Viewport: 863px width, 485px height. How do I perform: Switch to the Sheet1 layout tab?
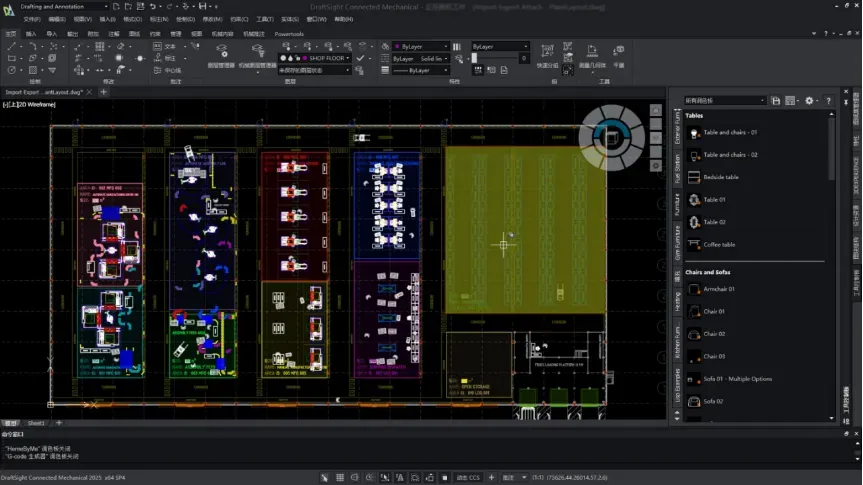pyautogui.click(x=36, y=423)
